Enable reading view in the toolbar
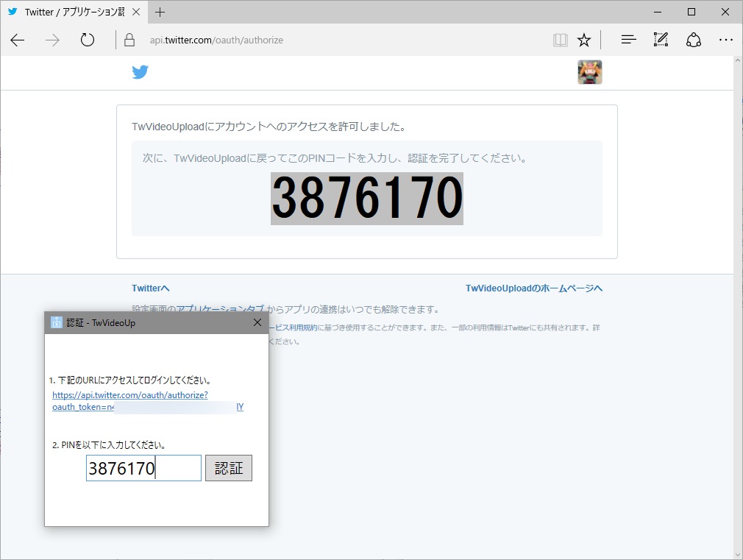 click(560, 40)
